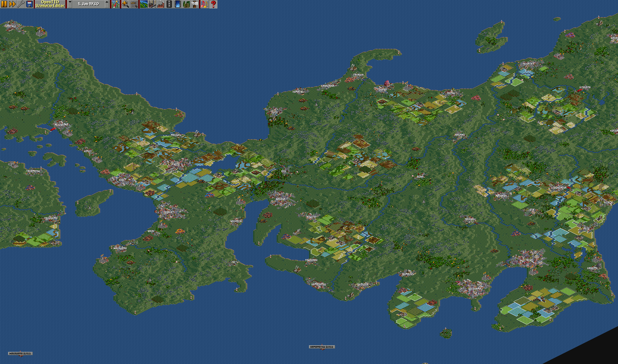Open the wrench settings menu

coord(21,4)
